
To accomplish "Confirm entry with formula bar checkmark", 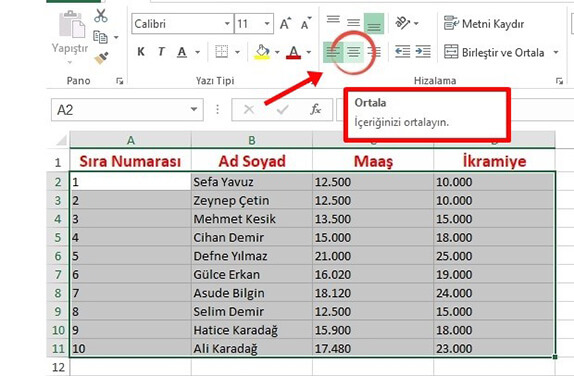I will pos(282,109).
